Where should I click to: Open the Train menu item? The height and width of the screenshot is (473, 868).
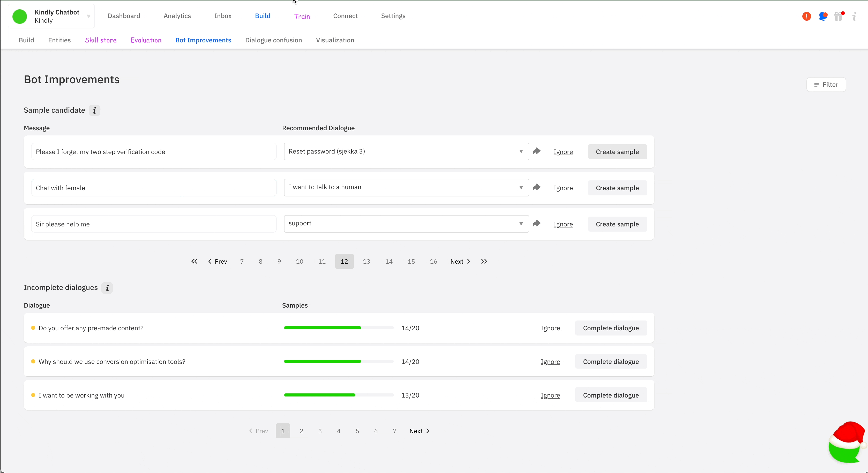click(x=302, y=16)
